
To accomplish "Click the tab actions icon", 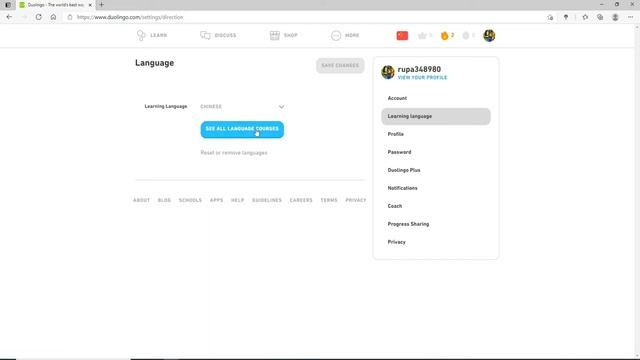I will tap(8, 5).
